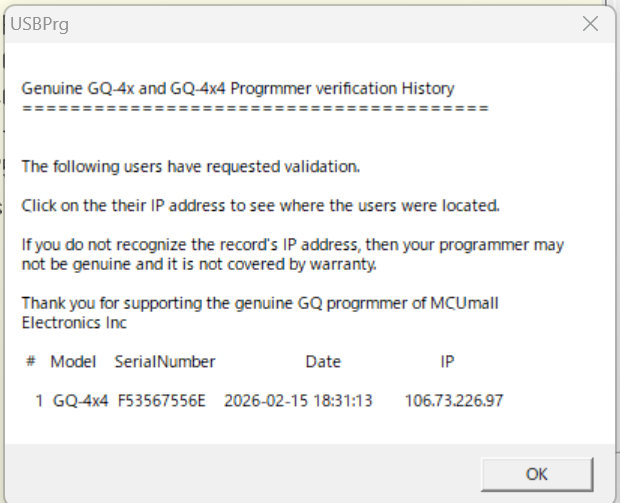Click the IP column header
Viewport: 620px width, 503px height.
pyautogui.click(x=447, y=361)
